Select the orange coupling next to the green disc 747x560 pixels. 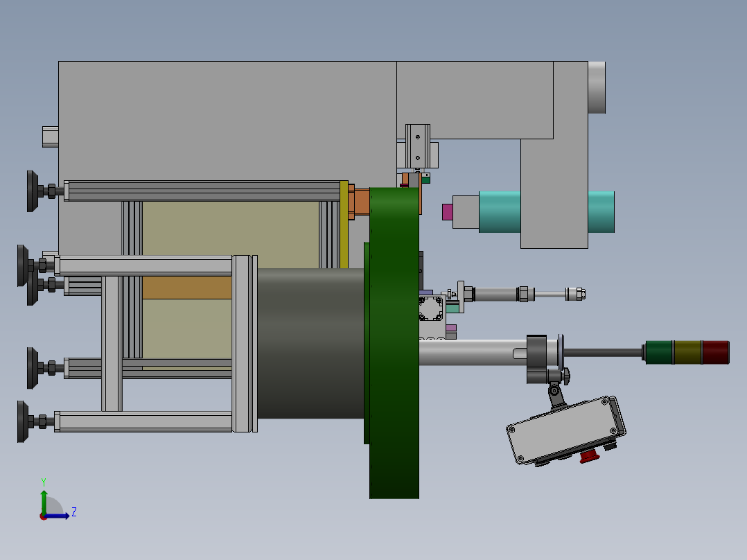click(360, 202)
